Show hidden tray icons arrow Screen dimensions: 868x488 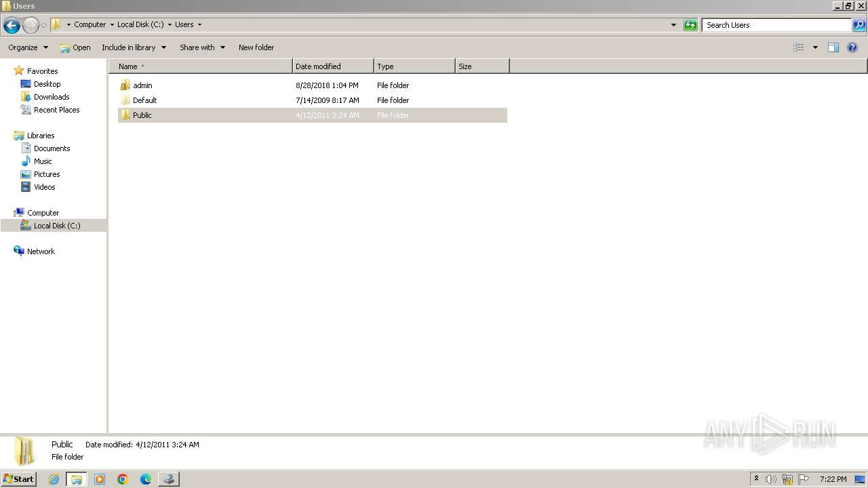(756, 479)
